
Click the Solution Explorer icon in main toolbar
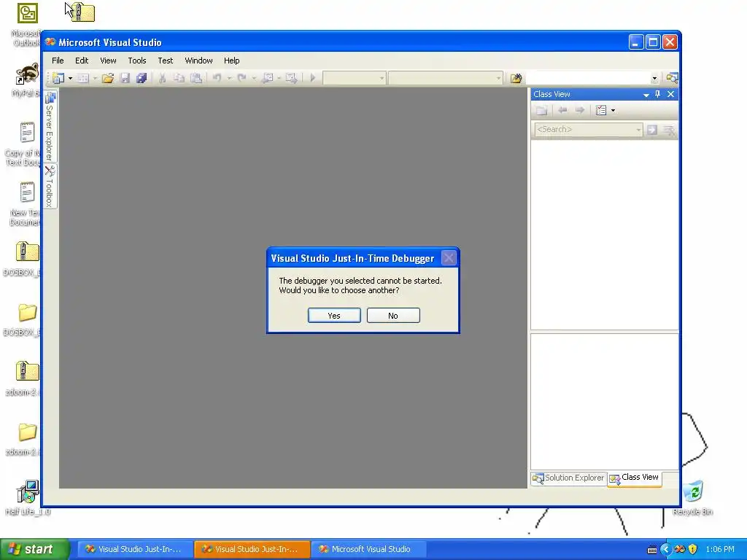[x=672, y=78]
